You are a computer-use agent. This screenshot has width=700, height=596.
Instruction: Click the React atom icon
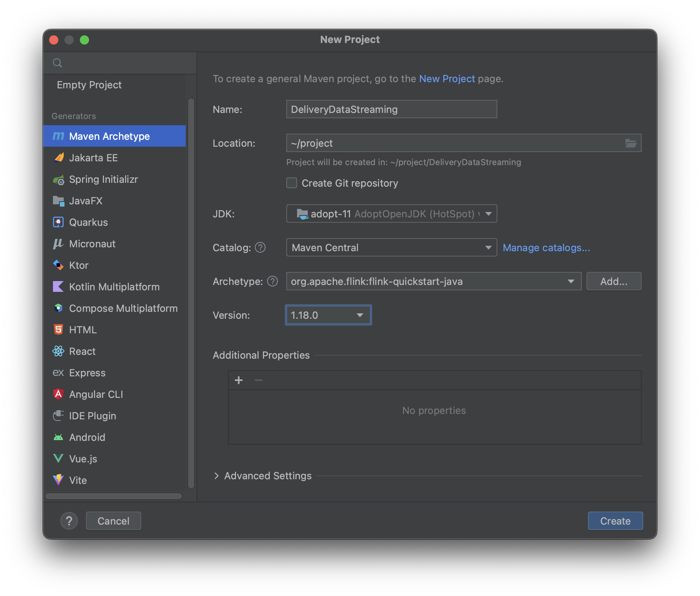(58, 351)
